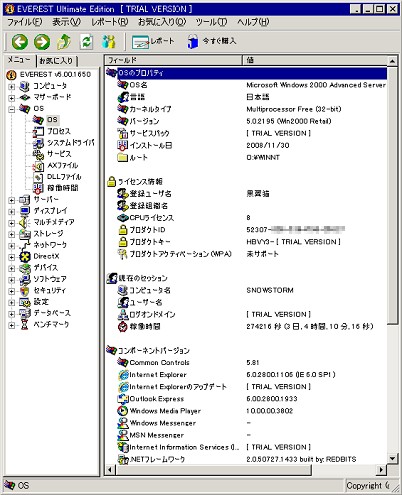Open the レポート(R) menu
This screenshot has height=495, width=402.
[x=110, y=22]
